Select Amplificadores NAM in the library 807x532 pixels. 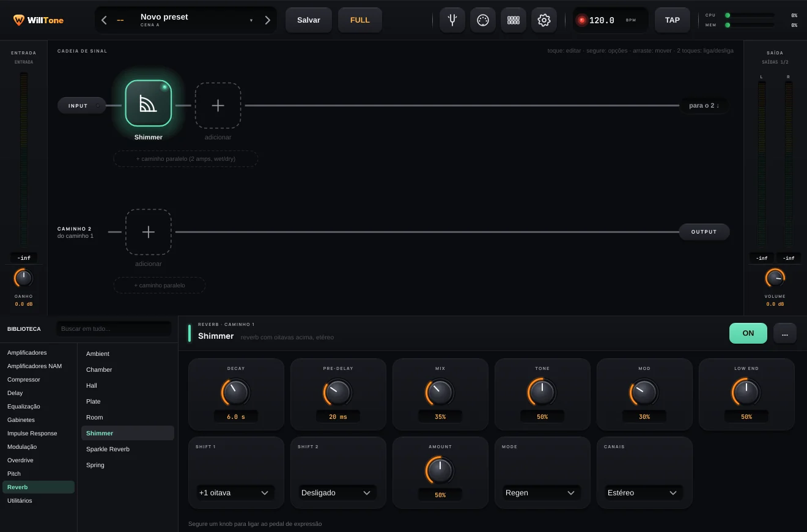coord(39,366)
